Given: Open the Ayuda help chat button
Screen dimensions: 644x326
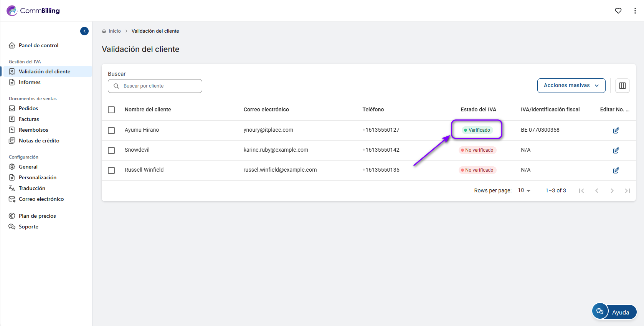Looking at the screenshot, I should coord(614,312).
